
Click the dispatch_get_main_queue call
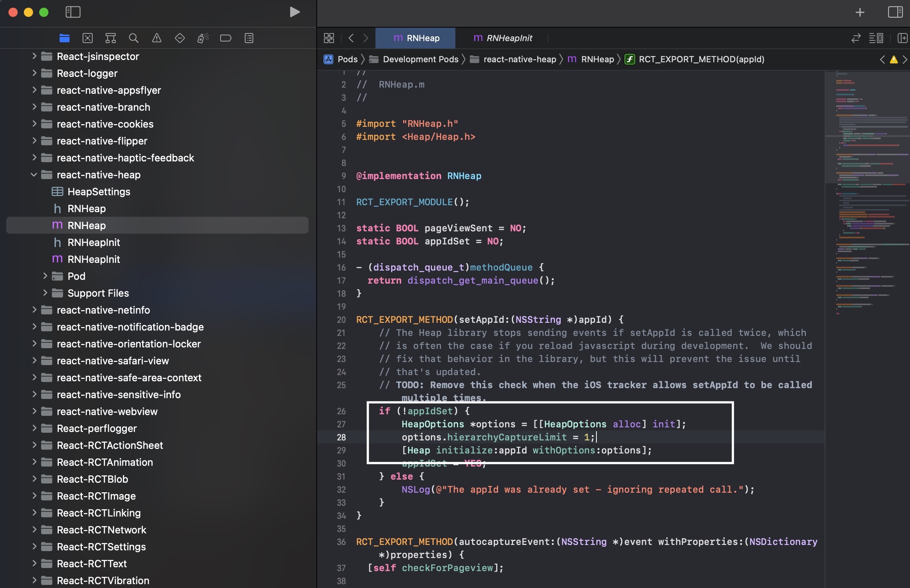click(473, 281)
